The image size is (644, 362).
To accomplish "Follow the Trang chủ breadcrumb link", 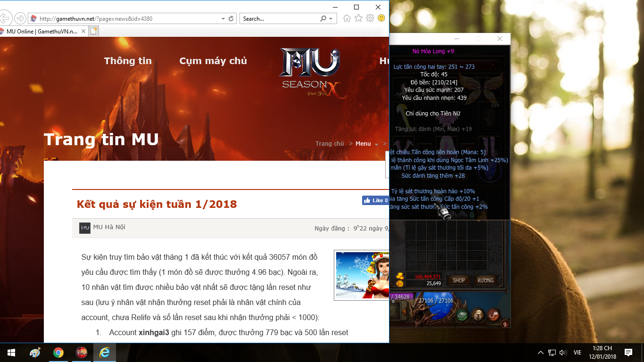I will (x=330, y=144).
